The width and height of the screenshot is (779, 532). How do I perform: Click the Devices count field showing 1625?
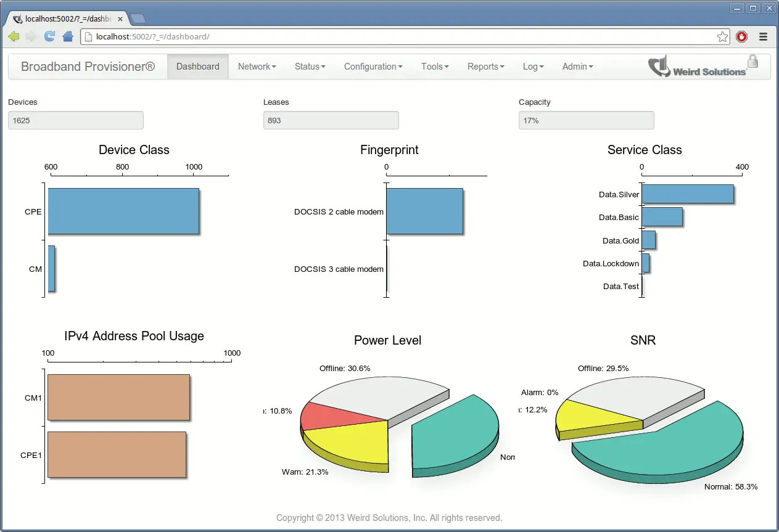pos(75,120)
